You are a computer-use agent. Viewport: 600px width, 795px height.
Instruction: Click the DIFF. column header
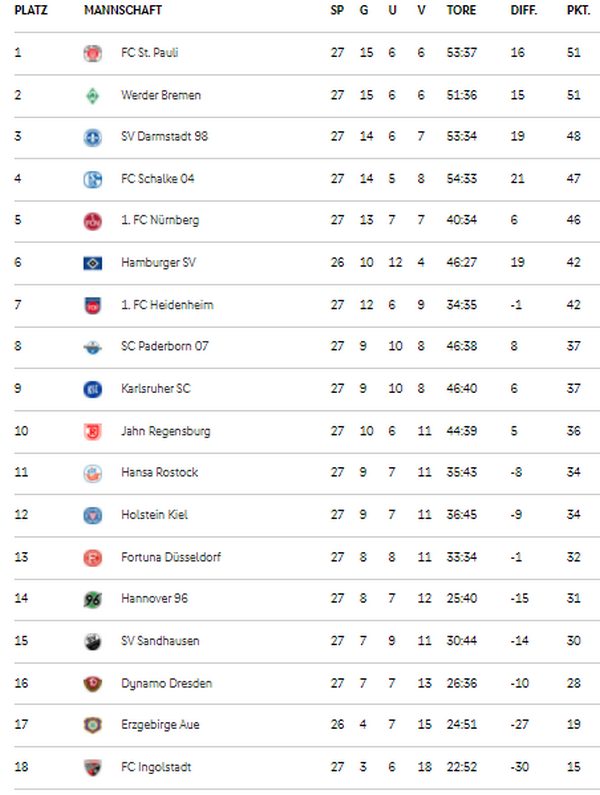[x=523, y=10]
